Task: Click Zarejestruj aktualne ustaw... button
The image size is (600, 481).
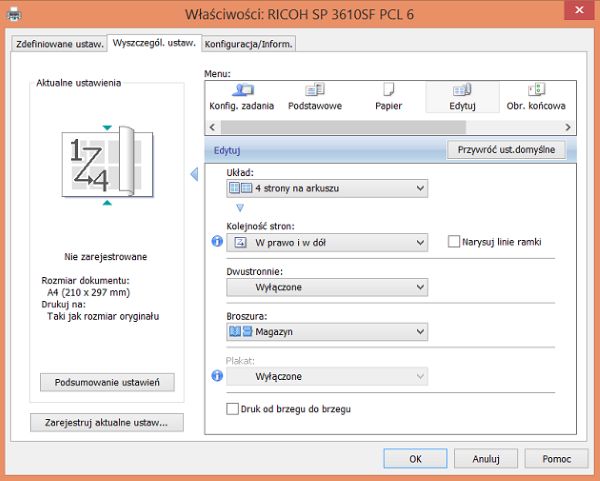Action: point(107,422)
